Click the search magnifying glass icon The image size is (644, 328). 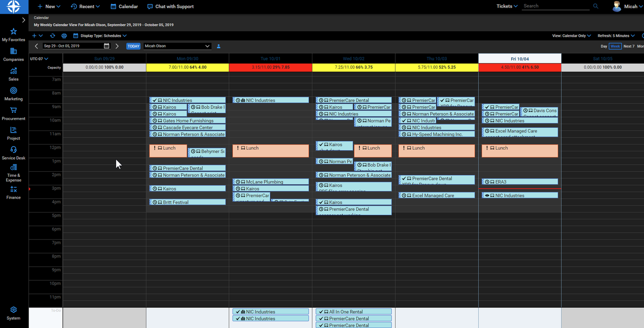point(596,6)
